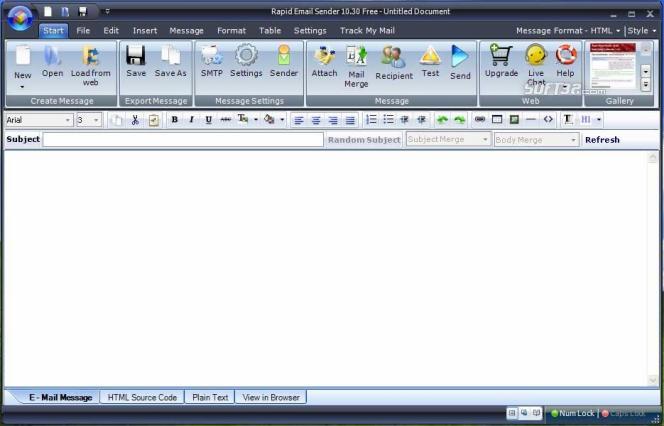
Task: Insert bulleted list
Action: (x=388, y=120)
